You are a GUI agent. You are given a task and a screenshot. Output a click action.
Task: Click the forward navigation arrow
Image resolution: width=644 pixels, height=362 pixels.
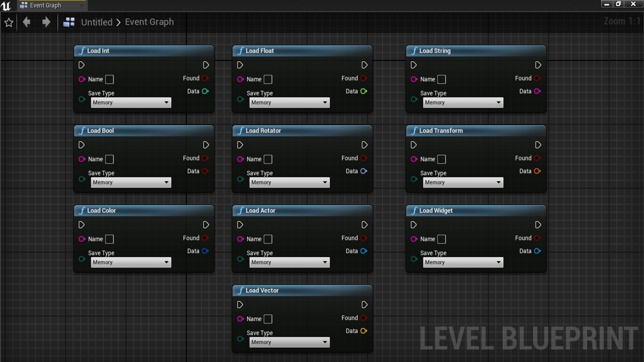(x=46, y=22)
